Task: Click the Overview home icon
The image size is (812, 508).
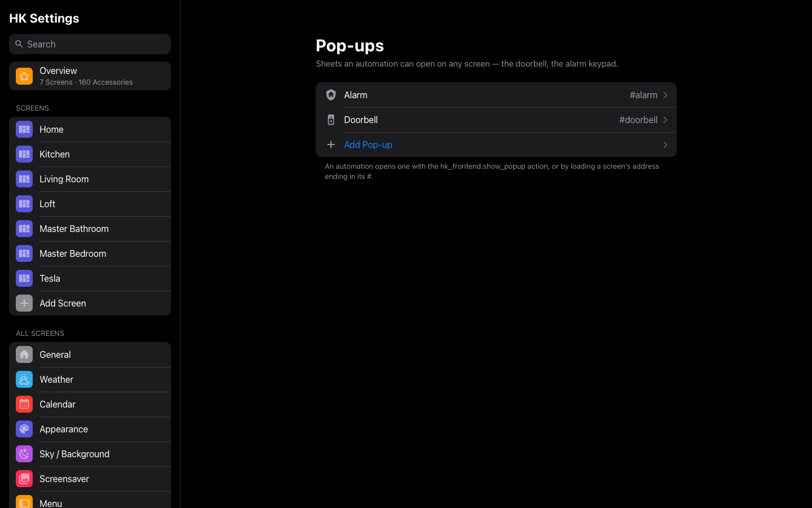Action: [x=24, y=76]
